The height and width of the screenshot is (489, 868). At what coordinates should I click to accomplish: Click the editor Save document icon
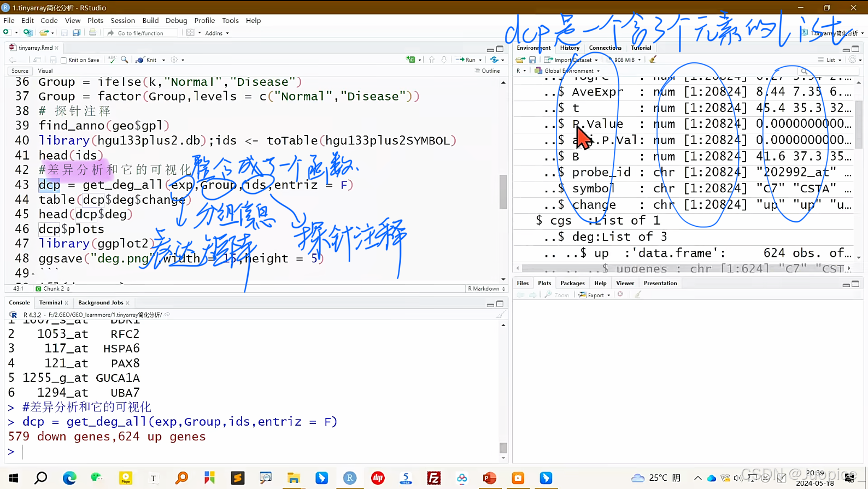[53, 60]
